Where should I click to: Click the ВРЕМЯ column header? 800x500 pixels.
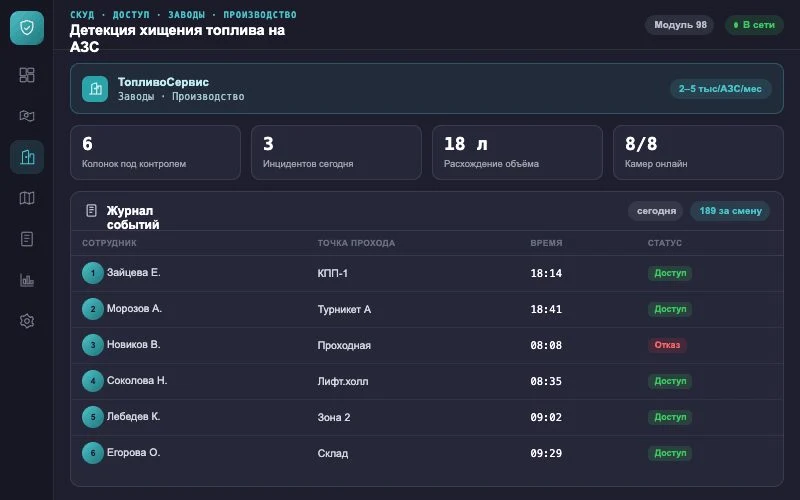pos(546,243)
